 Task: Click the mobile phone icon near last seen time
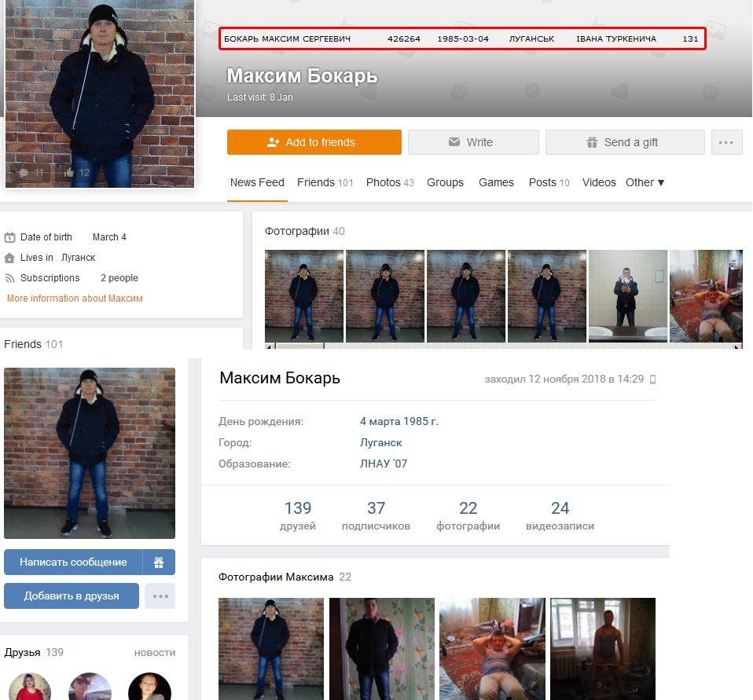pyautogui.click(x=652, y=379)
